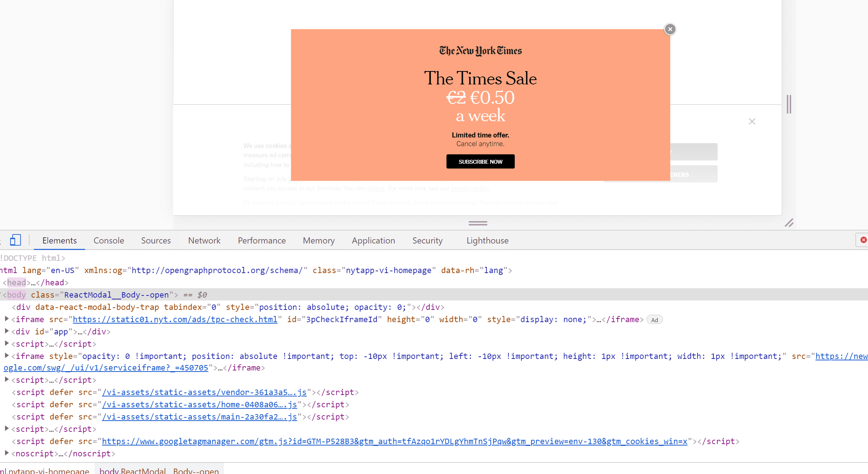Open the main-2a30fa2 js link
868x474 pixels.
coord(200,417)
